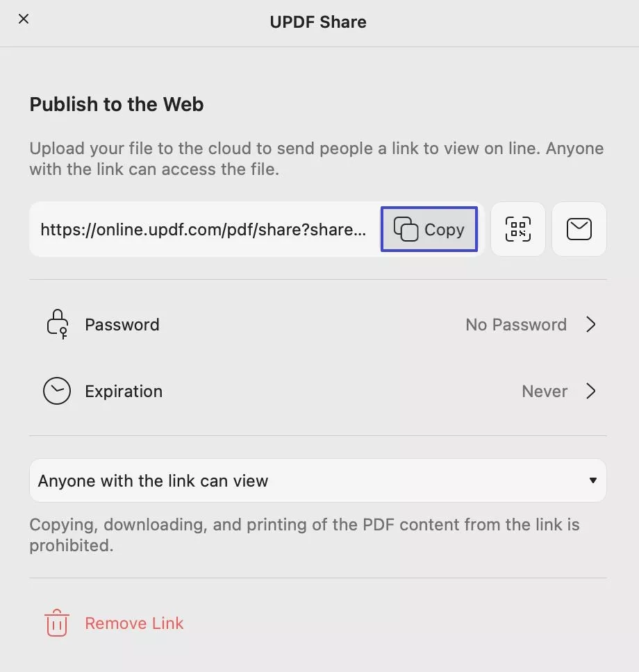This screenshot has width=639, height=672.
Task: Copy the share link
Action: [429, 229]
